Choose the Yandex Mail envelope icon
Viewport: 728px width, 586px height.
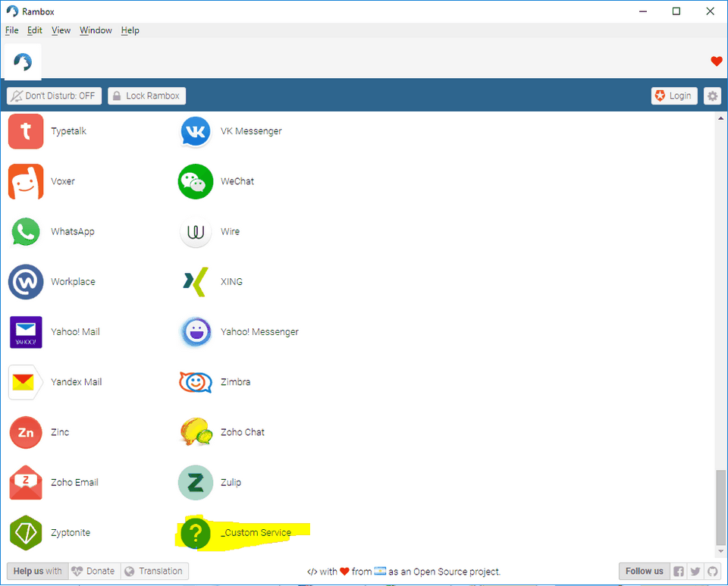[x=26, y=382]
